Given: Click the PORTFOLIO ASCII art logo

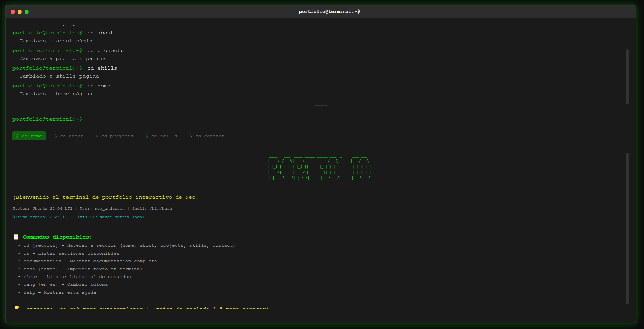Looking at the screenshot, I should tap(319, 168).
